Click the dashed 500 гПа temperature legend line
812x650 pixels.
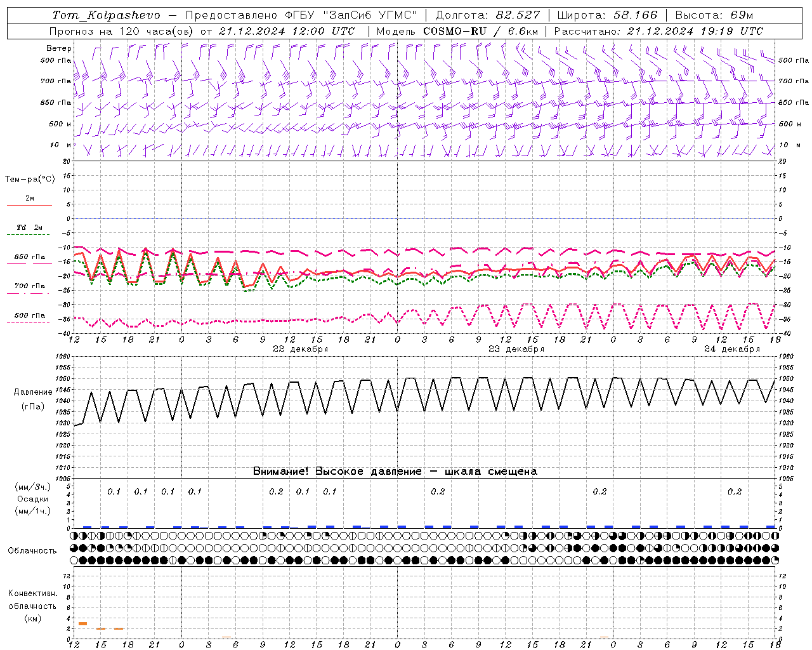(29, 322)
